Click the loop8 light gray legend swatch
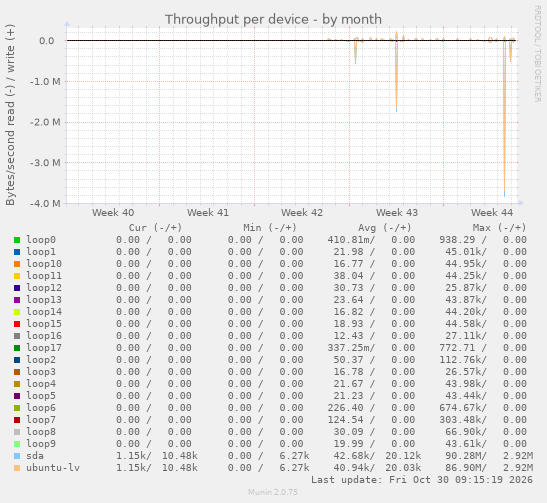The height and width of the screenshot is (503, 547). [17, 432]
